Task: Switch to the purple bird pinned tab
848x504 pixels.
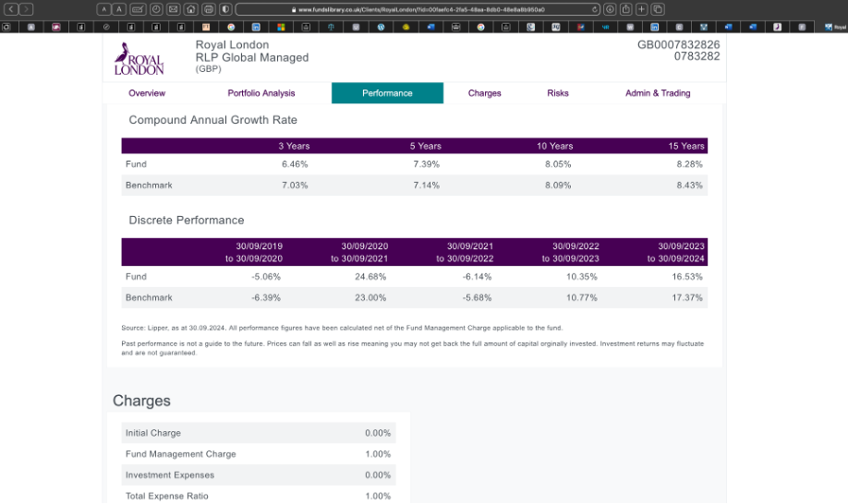Action: pos(777,27)
